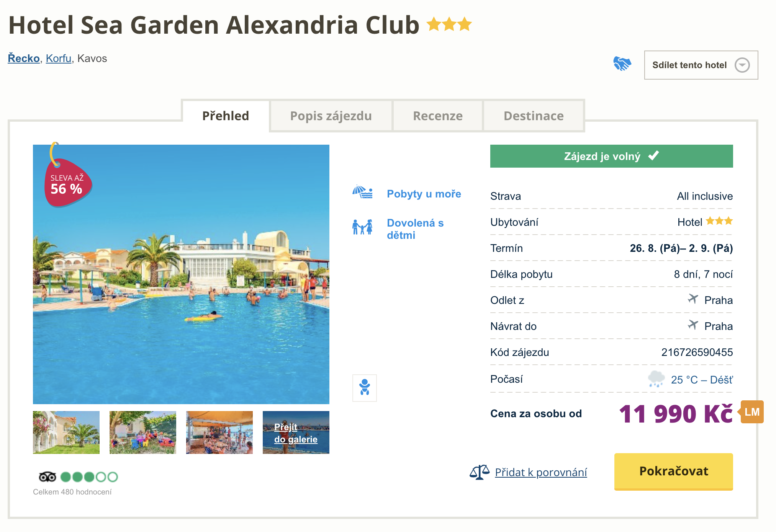Click the rain cloud weather icon
This screenshot has width=776, height=532.
(x=656, y=379)
